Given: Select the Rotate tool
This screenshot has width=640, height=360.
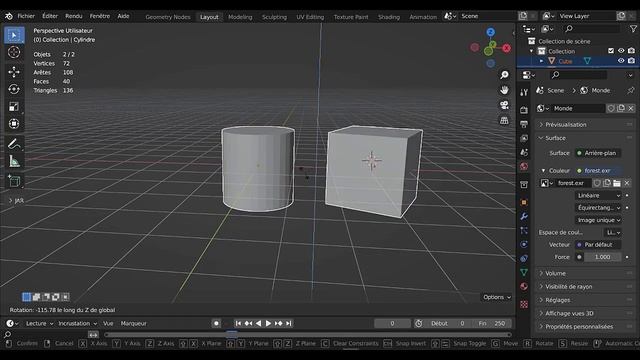Looking at the screenshot, I should [x=14, y=89].
